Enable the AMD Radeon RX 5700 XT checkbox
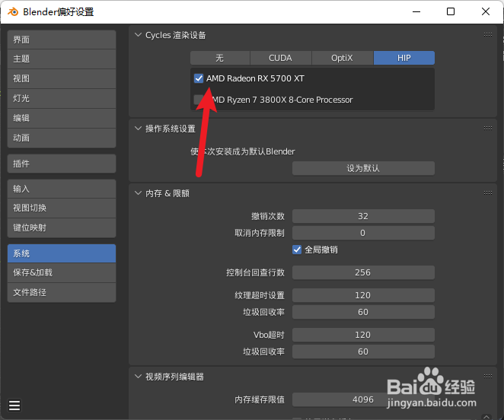The width and height of the screenshot is (504, 420). (199, 78)
